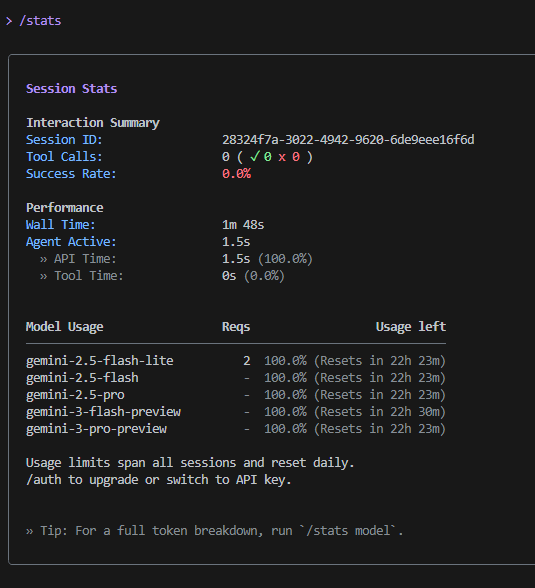
Task: Click the red 0.0% Success Rate value
Action: [x=236, y=174]
